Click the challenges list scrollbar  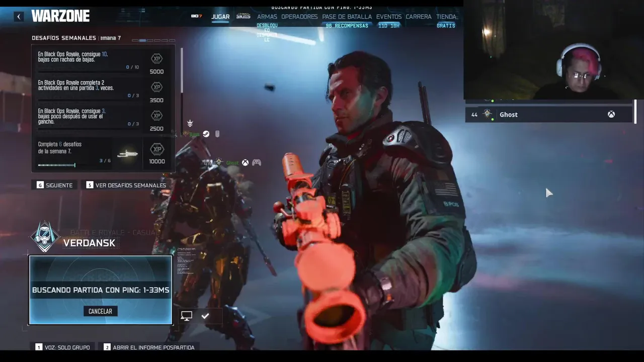pyautogui.click(x=181, y=70)
